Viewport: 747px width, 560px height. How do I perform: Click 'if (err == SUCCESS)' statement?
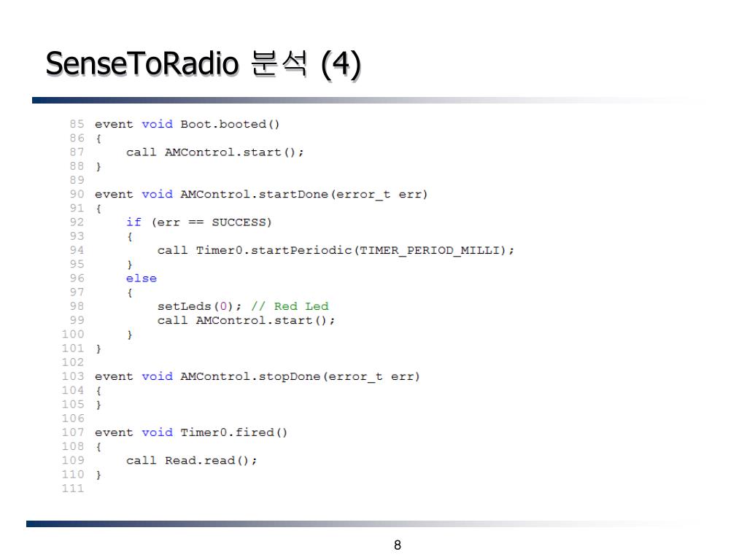tap(198, 222)
